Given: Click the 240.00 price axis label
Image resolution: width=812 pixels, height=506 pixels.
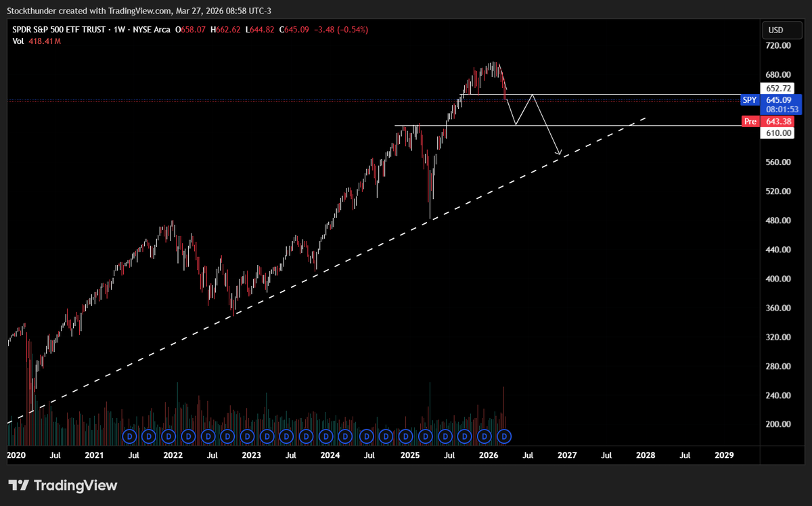Looking at the screenshot, I should point(778,395).
